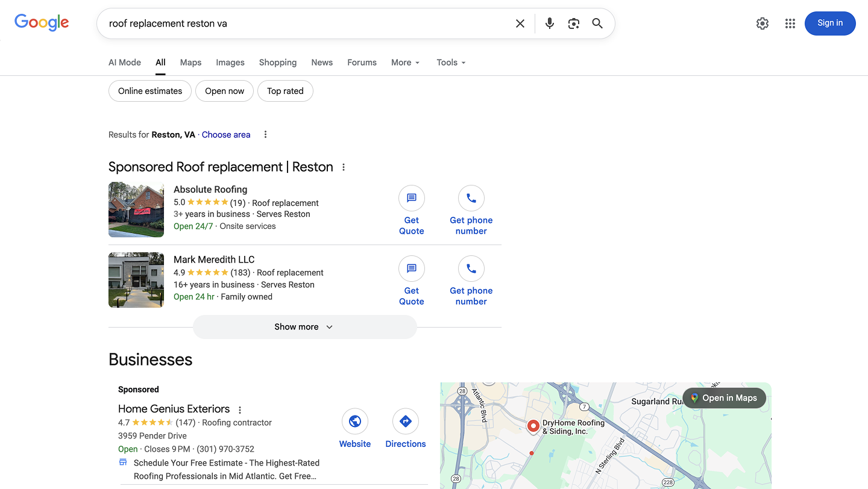Click the DryHome Roofing map pin
This screenshot has width=868, height=489.
click(533, 427)
